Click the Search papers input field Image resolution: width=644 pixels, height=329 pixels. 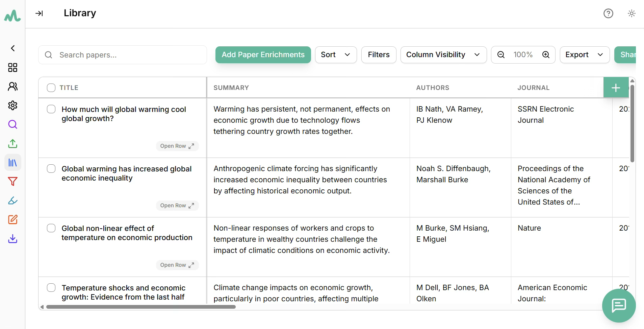click(122, 55)
